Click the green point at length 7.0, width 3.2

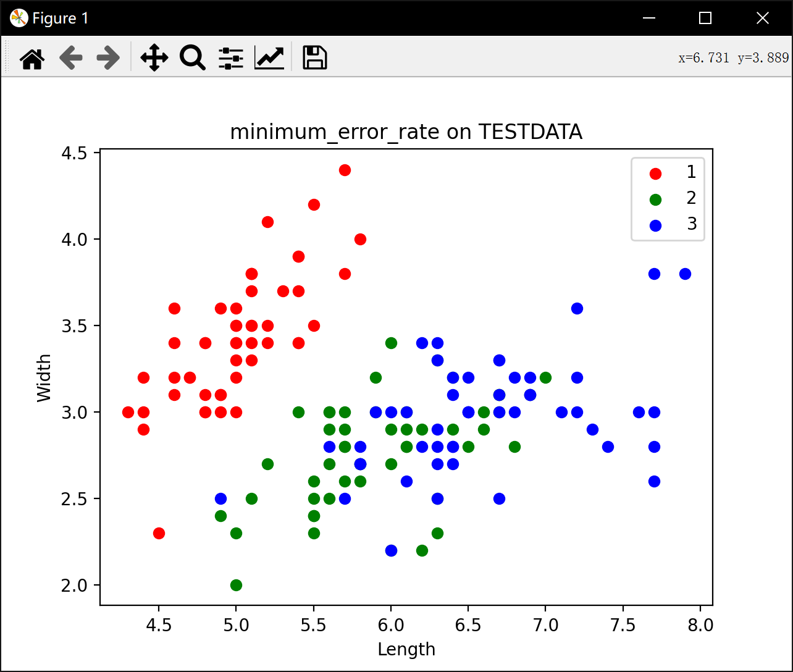point(545,377)
